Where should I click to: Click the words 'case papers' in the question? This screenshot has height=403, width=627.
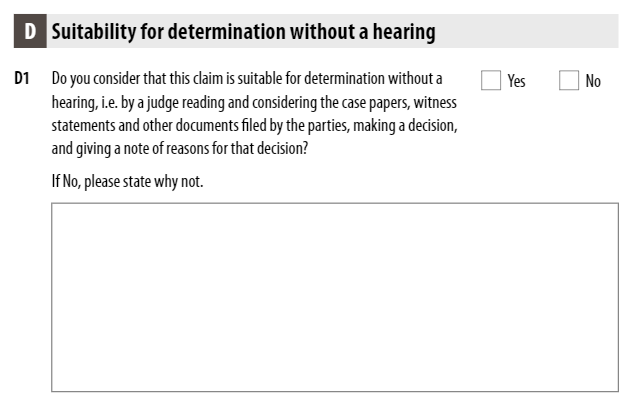click(x=375, y=103)
